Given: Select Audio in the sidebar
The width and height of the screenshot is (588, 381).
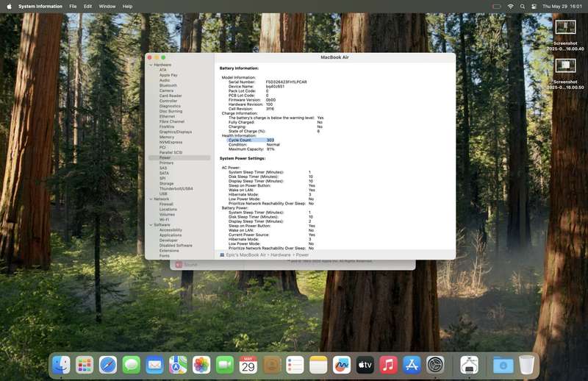Looking at the screenshot, I should tap(165, 80).
